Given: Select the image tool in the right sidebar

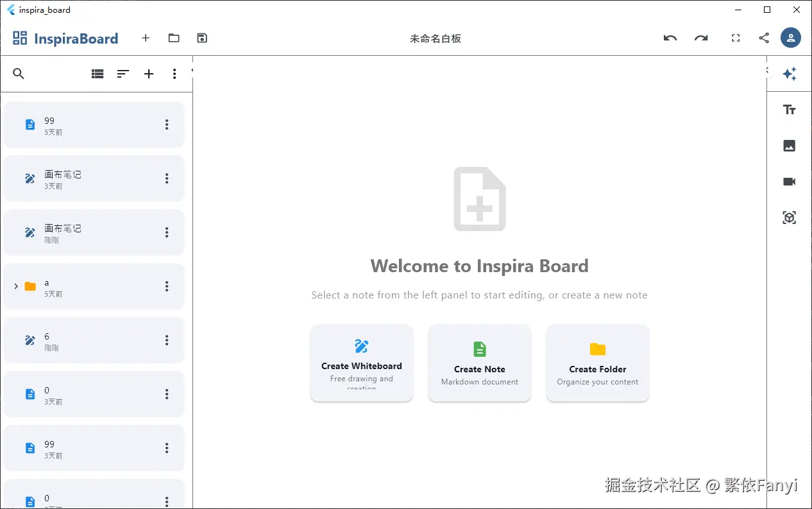Looking at the screenshot, I should point(790,146).
